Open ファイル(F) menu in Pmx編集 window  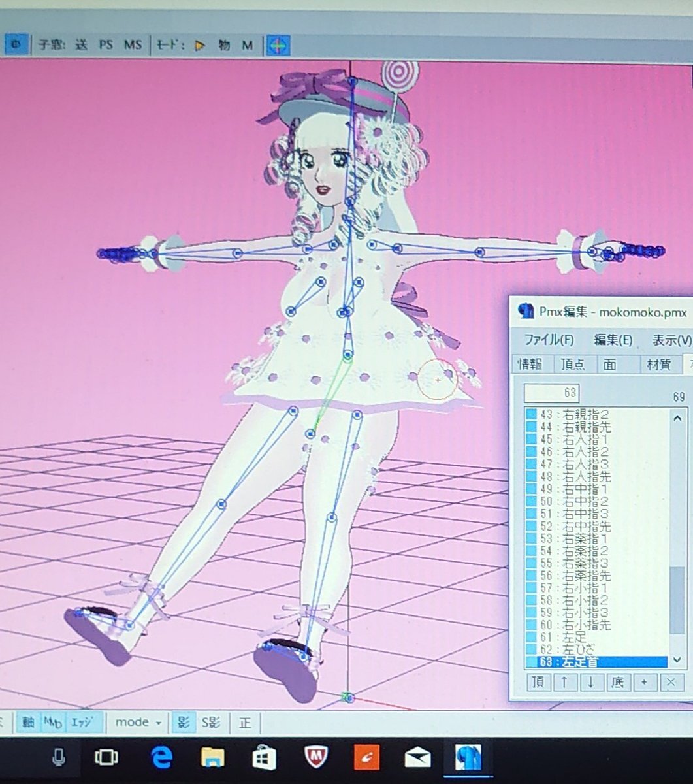tap(549, 340)
